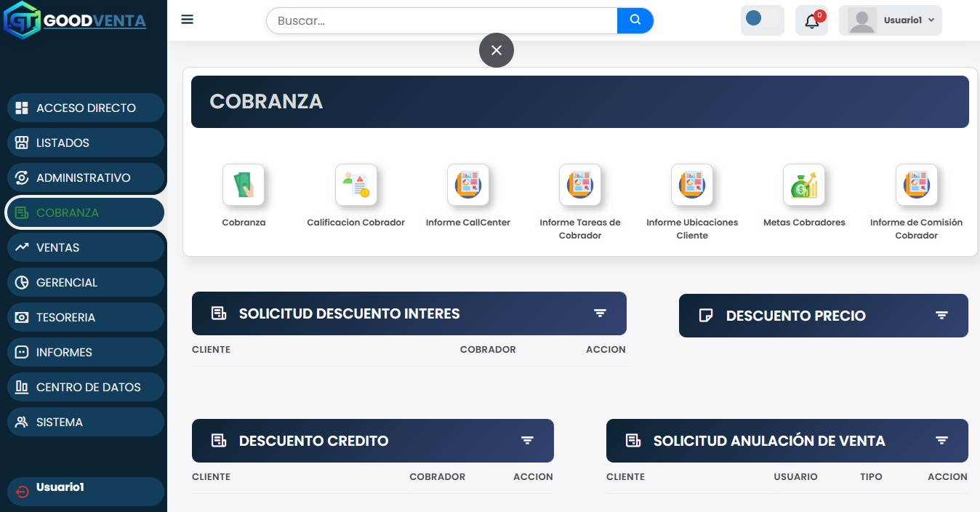Open the Calificacion Cobrador icon

356,185
